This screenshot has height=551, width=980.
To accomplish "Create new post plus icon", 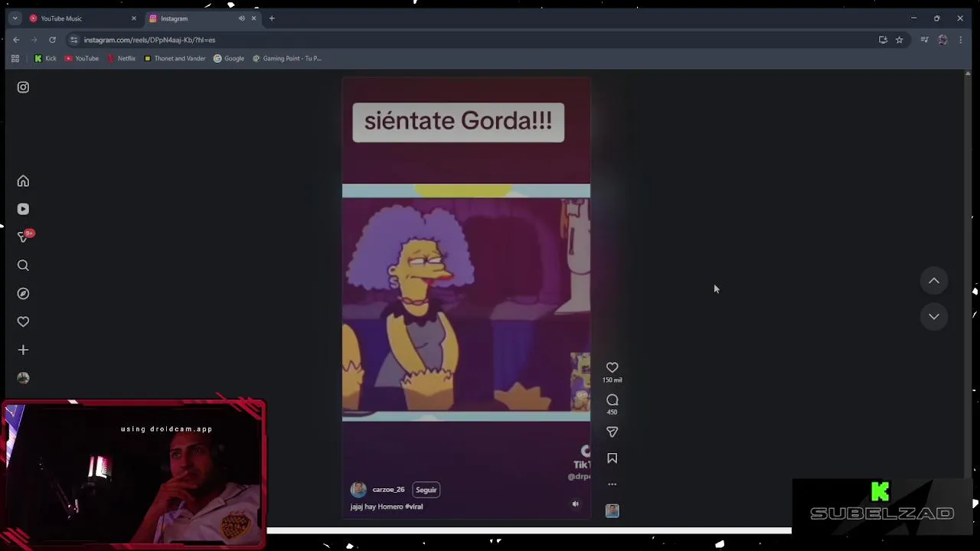I will coord(23,350).
